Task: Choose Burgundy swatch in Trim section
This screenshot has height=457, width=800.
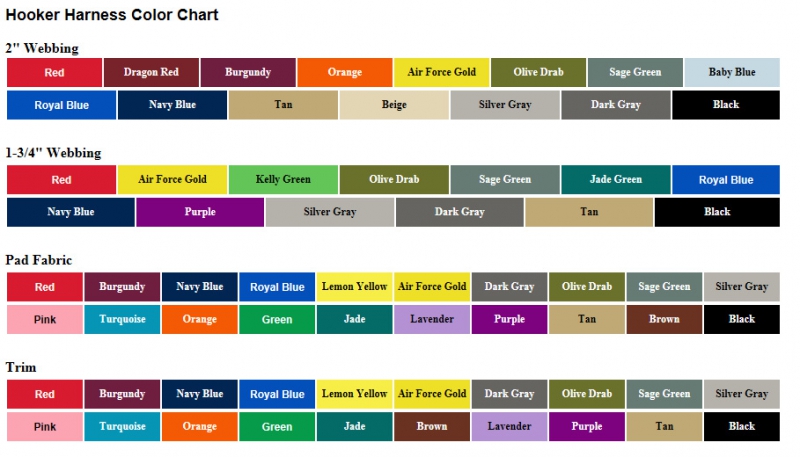Action: tap(122, 394)
